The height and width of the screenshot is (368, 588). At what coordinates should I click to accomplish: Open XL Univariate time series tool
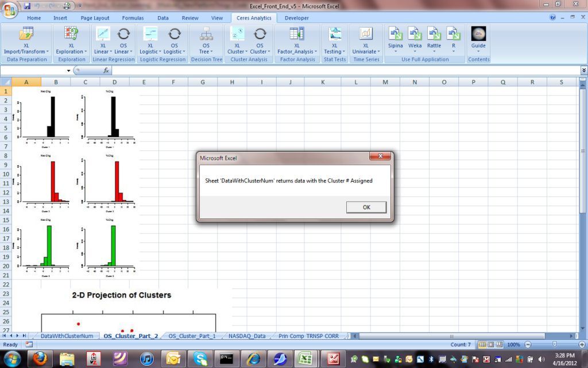(366, 40)
